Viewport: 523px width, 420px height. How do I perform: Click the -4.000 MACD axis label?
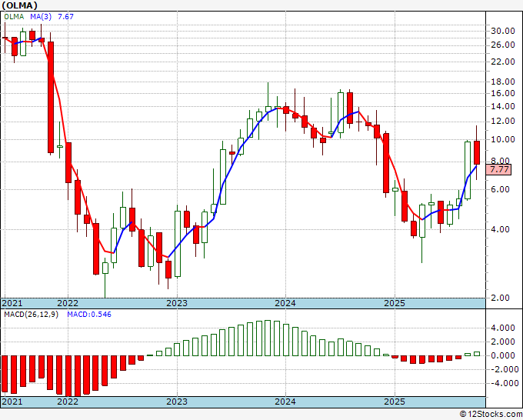tap(503, 383)
